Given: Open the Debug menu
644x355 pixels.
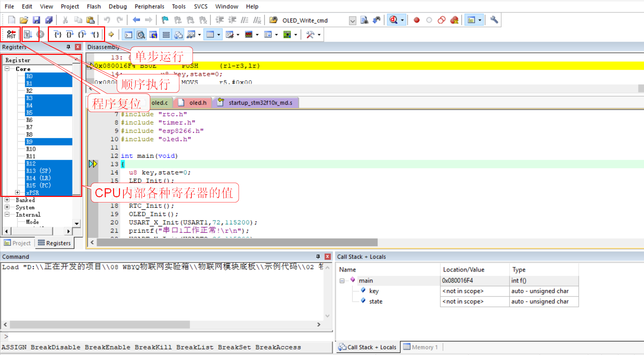Looking at the screenshot, I should pyautogui.click(x=118, y=6).
